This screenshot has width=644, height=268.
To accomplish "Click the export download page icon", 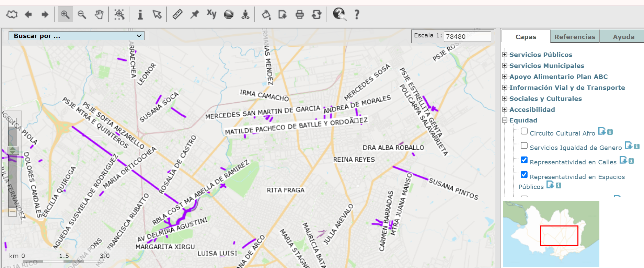I will [283, 14].
